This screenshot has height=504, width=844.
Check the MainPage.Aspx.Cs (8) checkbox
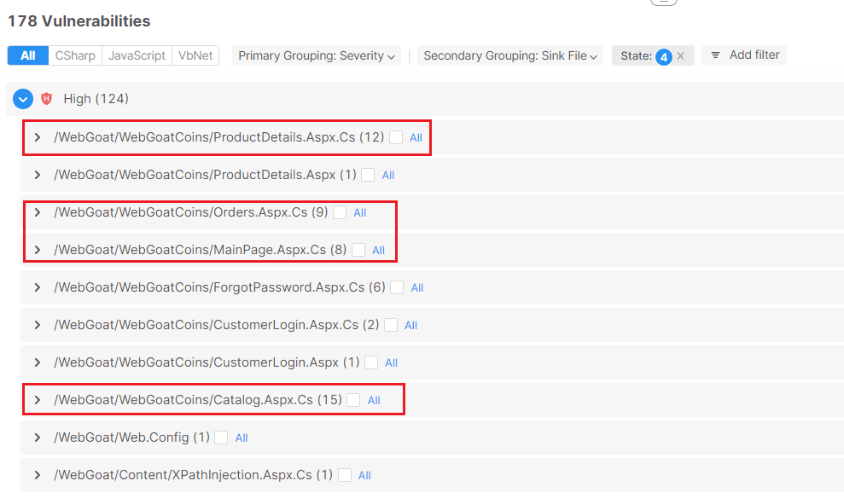(358, 250)
